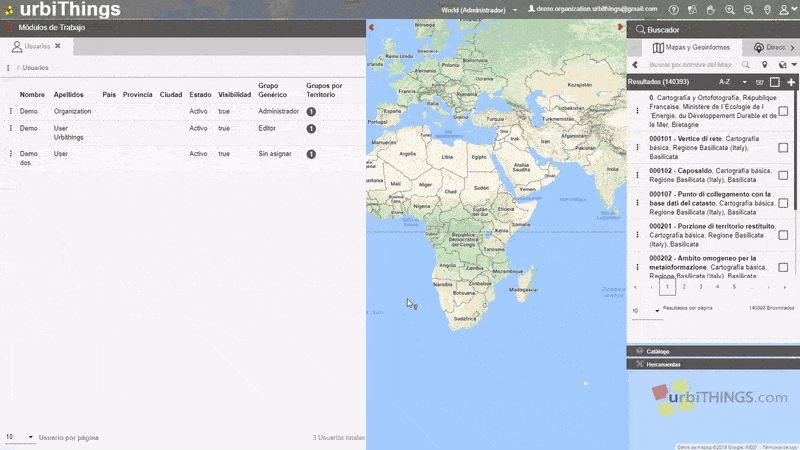This screenshot has height=450, width=800.
Task: Click the pin filter icon in search row
Action: point(764,65)
